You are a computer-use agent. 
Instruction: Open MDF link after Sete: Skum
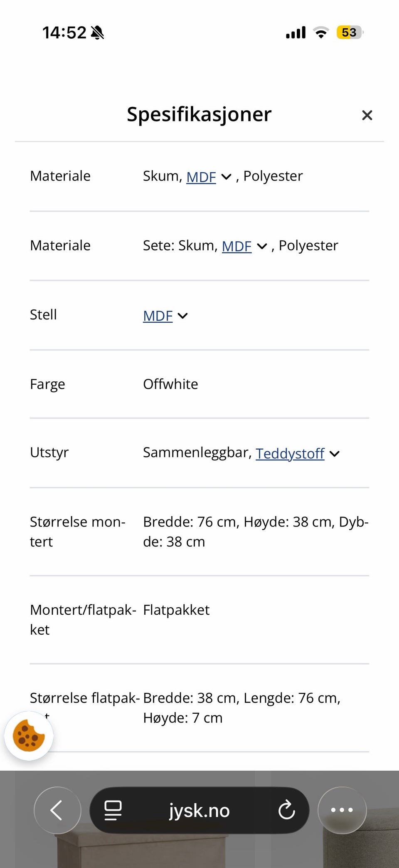coord(236,246)
